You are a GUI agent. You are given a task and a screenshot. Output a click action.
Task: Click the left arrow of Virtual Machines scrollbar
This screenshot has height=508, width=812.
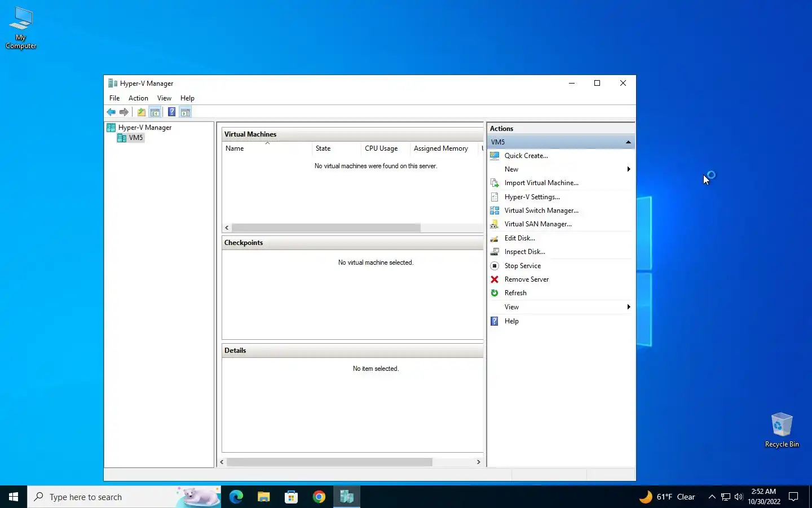pos(227,227)
